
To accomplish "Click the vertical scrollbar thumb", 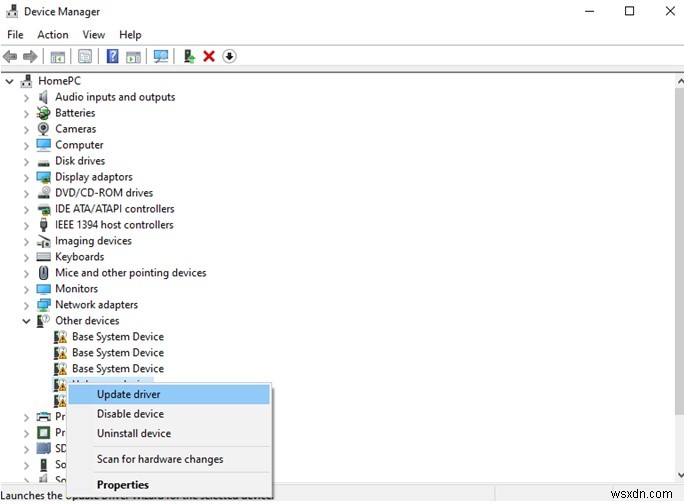I will pos(680,251).
